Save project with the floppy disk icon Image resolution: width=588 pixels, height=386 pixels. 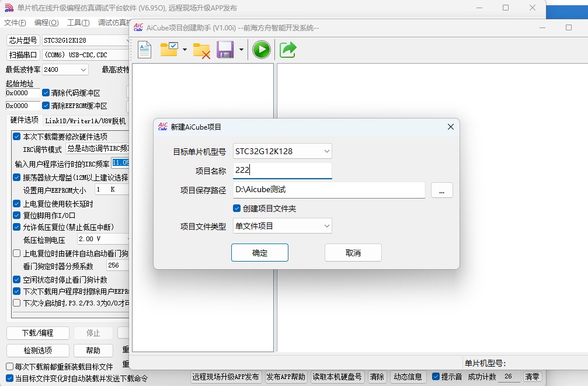(x=225, y=50)
